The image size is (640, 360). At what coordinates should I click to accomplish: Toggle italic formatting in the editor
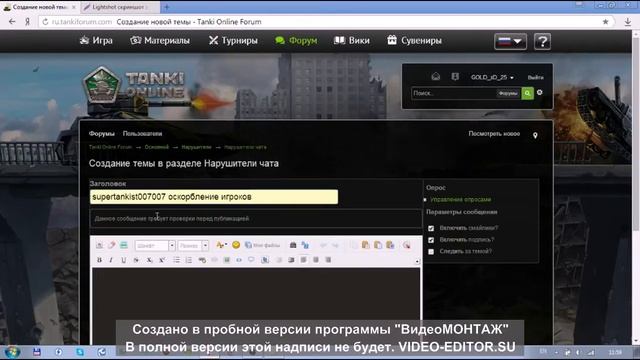pyautogui.click(x=111, y=260)
